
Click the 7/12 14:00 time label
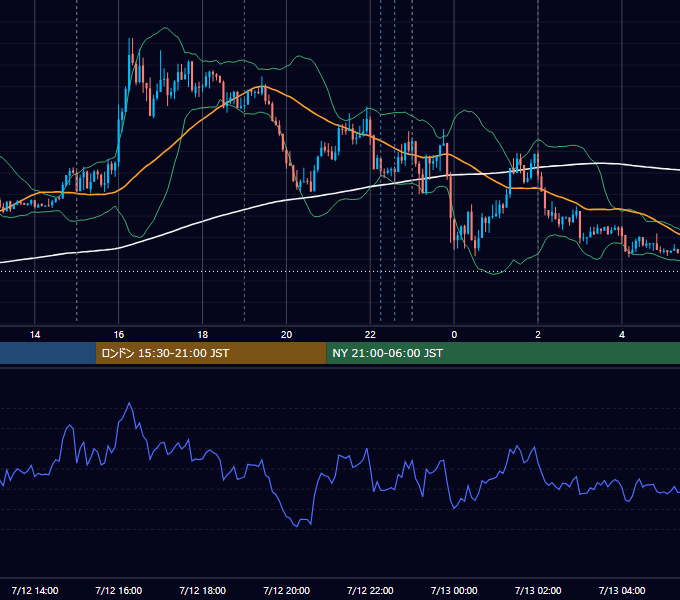[x=35, y=590]
